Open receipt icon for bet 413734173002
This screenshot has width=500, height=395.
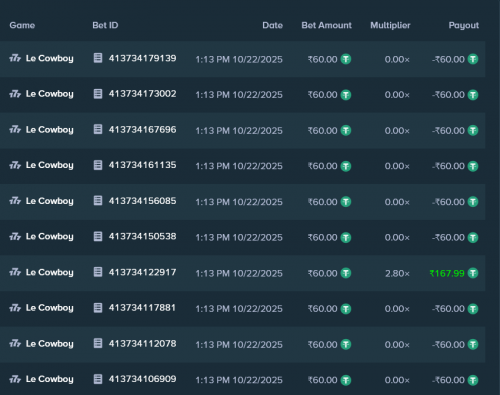[x=98, y=94]
